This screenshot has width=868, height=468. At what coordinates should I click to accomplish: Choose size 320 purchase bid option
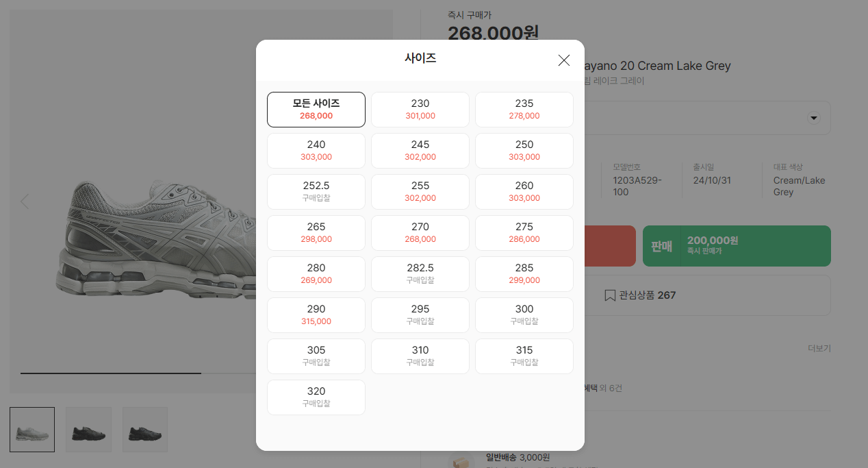pos(316,397)
